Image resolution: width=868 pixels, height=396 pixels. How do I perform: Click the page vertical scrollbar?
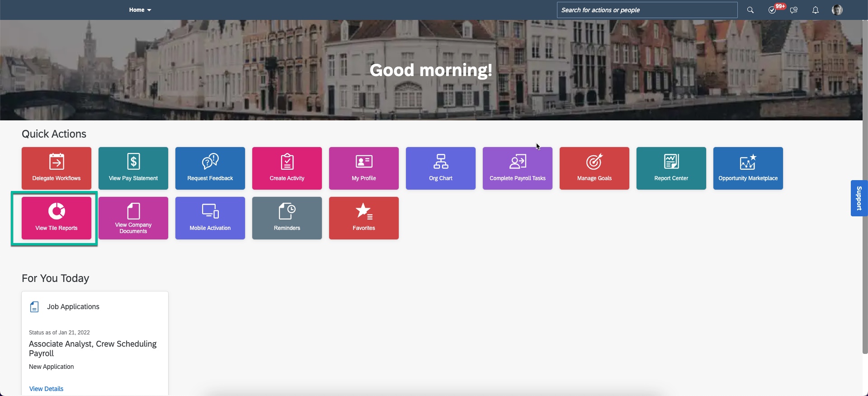coord(865,188)
